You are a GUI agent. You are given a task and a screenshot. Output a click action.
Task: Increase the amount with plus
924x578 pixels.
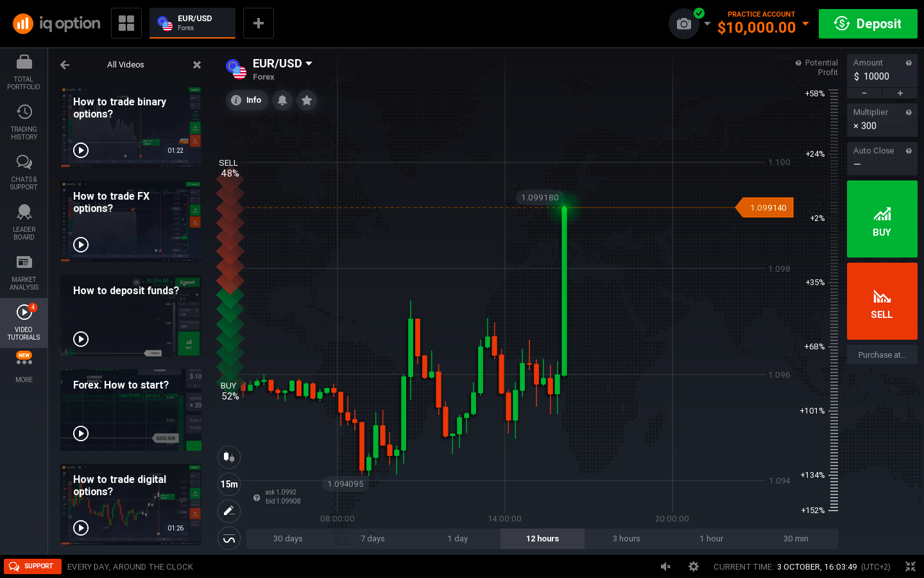900,93
